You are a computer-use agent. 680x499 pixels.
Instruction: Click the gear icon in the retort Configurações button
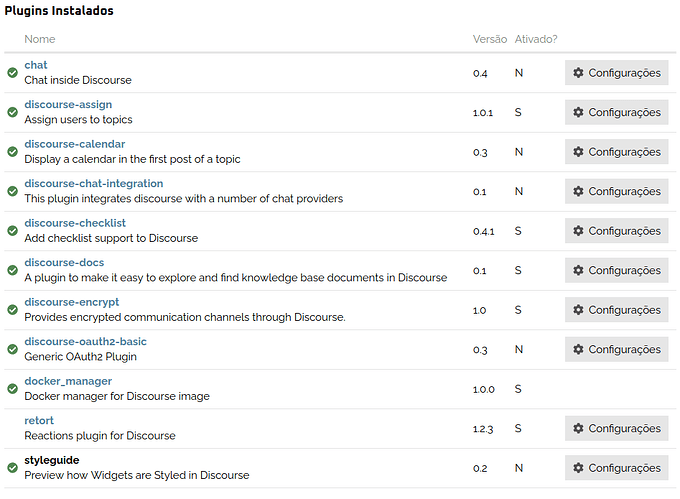tap(578, 428)
